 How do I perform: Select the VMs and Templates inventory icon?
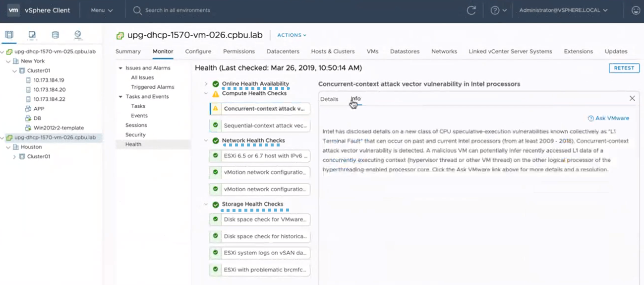pyautogui.click(x=32, y=35)
